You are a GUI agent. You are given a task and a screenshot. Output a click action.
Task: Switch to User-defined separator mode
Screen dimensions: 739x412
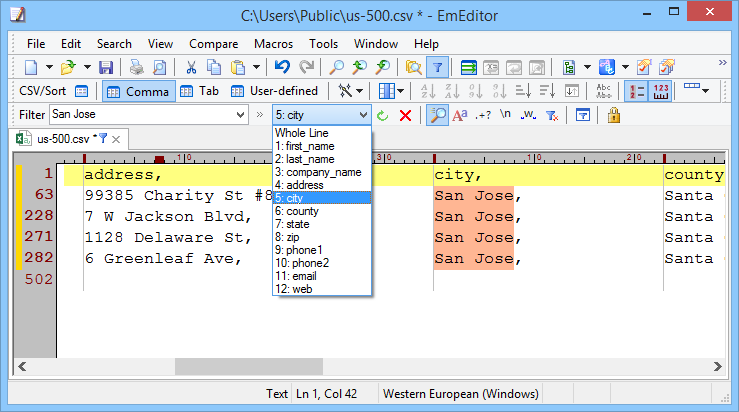coord(275,91)
